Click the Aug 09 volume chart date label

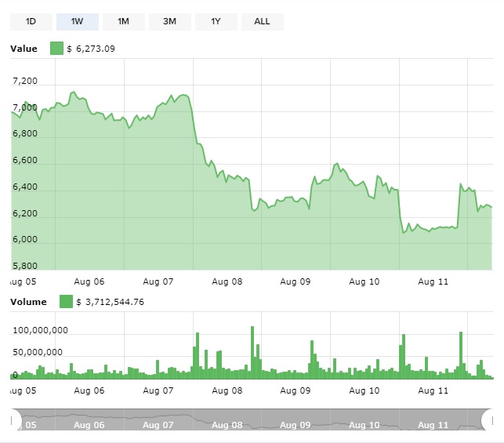tap(296, 390)
